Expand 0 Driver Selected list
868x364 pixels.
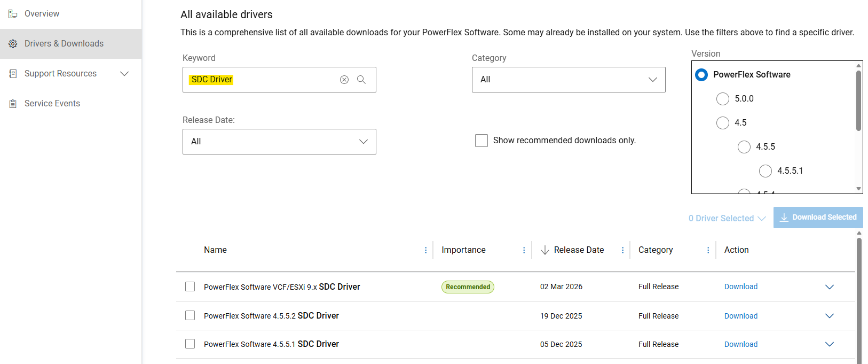point(727,218)
